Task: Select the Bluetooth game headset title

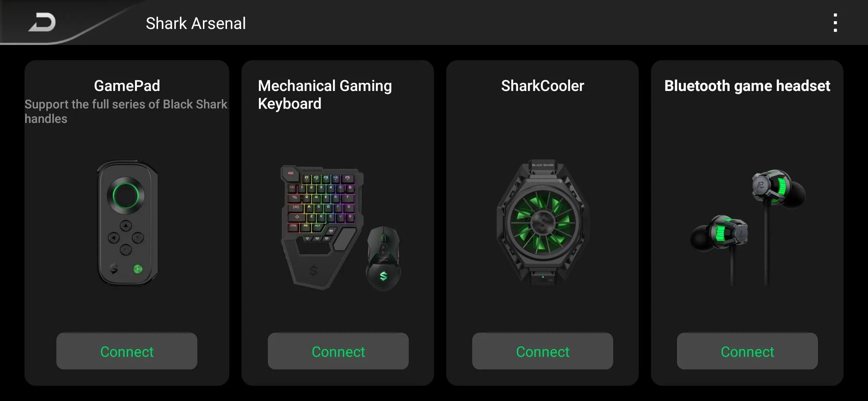Action: click(x=747, y=86)
